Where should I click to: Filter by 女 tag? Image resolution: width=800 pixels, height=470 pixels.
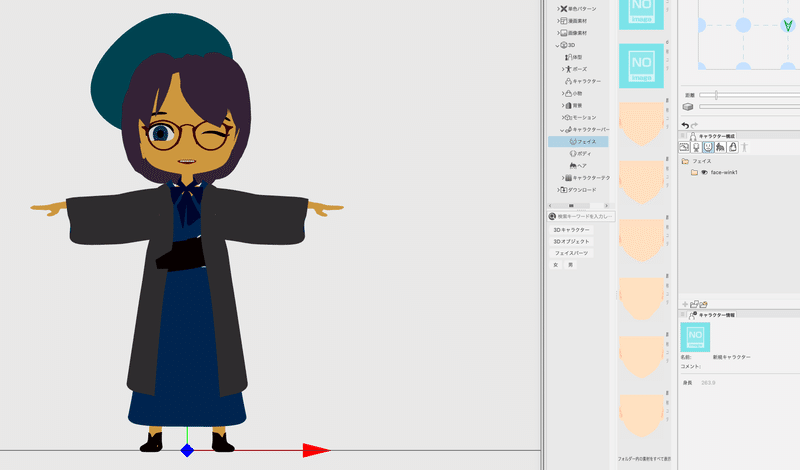click(556, 265)
